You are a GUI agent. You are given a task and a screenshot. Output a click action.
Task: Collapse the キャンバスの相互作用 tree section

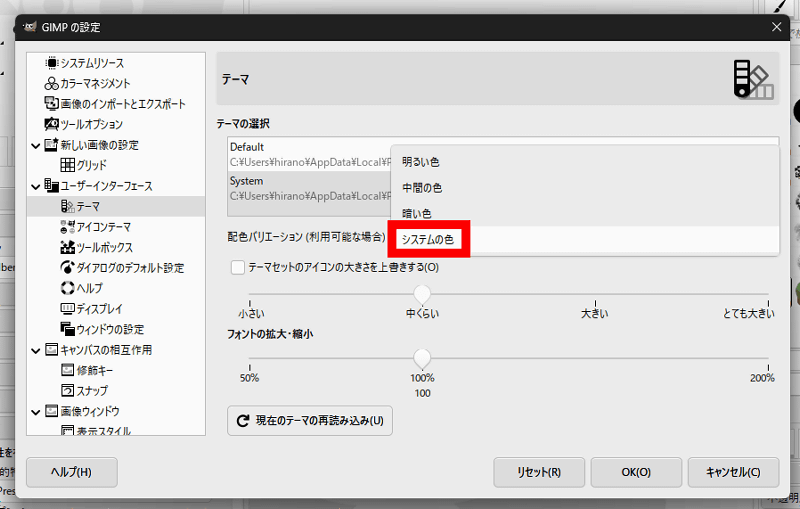(36, 350)
